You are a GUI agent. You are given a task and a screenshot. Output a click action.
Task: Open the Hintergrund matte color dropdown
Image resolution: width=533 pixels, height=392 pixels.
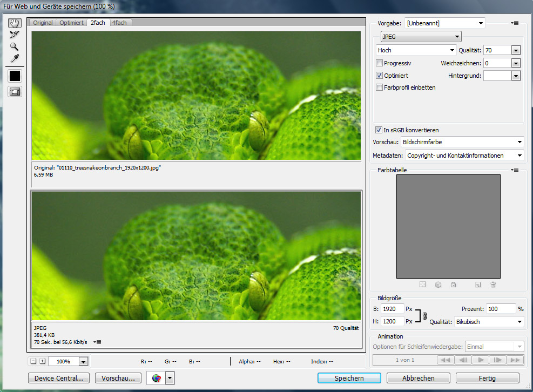coord(516,76)
